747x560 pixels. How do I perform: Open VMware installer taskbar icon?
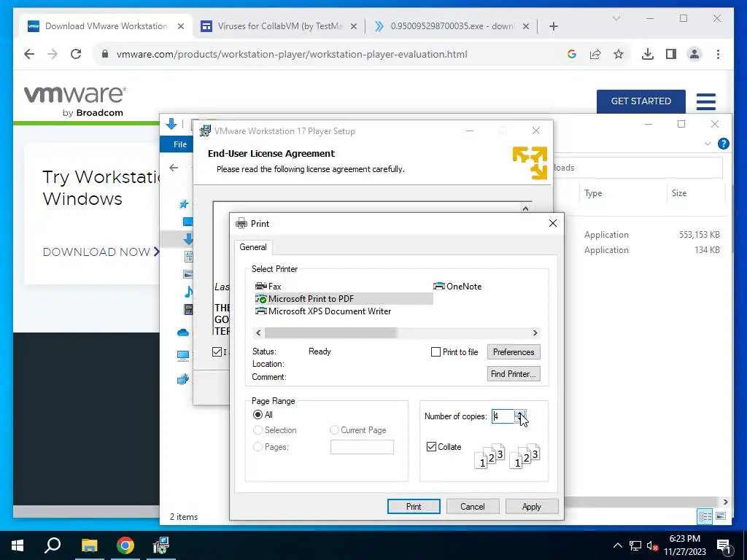pos(161,545)
